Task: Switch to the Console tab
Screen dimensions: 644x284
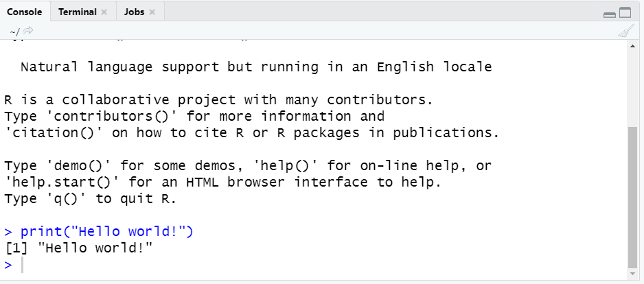Action: tap(25, 12)
